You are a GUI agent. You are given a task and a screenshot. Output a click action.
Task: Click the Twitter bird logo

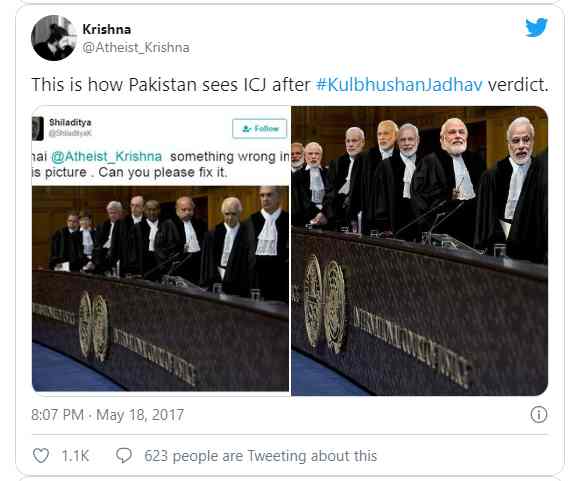tap(536, 27)
